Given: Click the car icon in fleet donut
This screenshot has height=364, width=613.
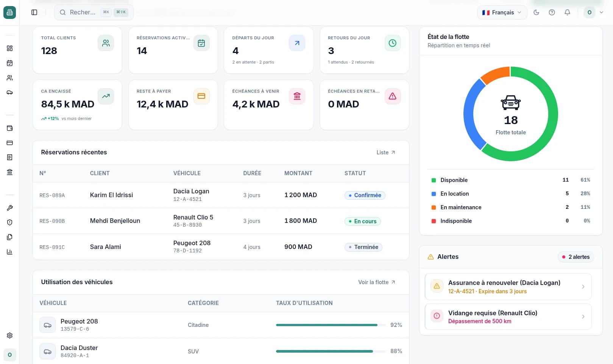Looking at the screenshot, I should [x=511, y=103].
